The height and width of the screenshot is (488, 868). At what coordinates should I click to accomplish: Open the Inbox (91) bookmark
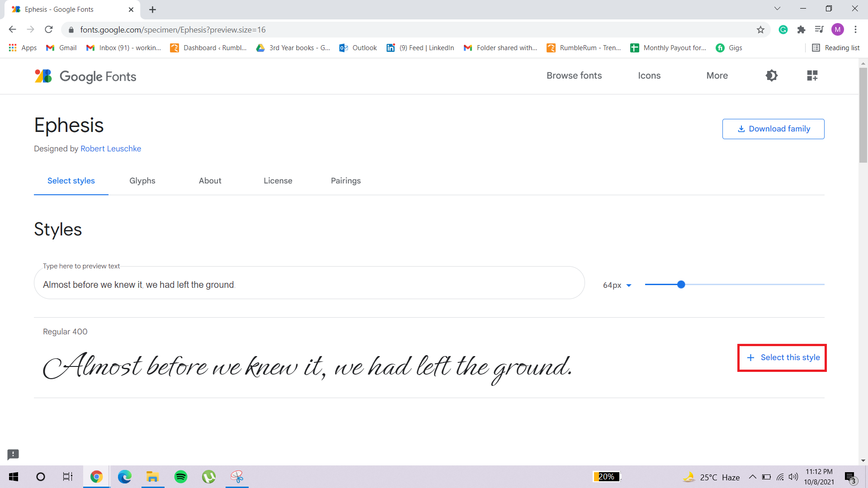pos(123,47)
